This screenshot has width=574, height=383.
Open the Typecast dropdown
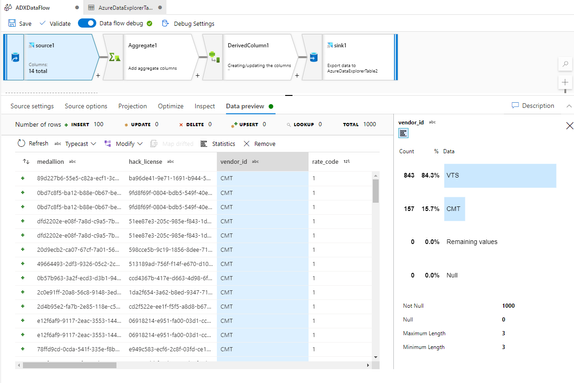pyautogui.click(x=75, y=144)
